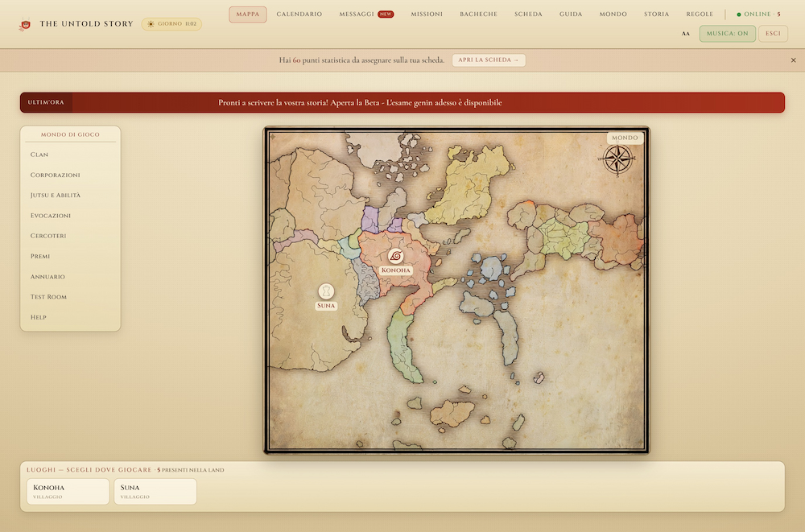
Task: Click the Luoghi scegli dove giocare heading
Action: pos(89,470)
